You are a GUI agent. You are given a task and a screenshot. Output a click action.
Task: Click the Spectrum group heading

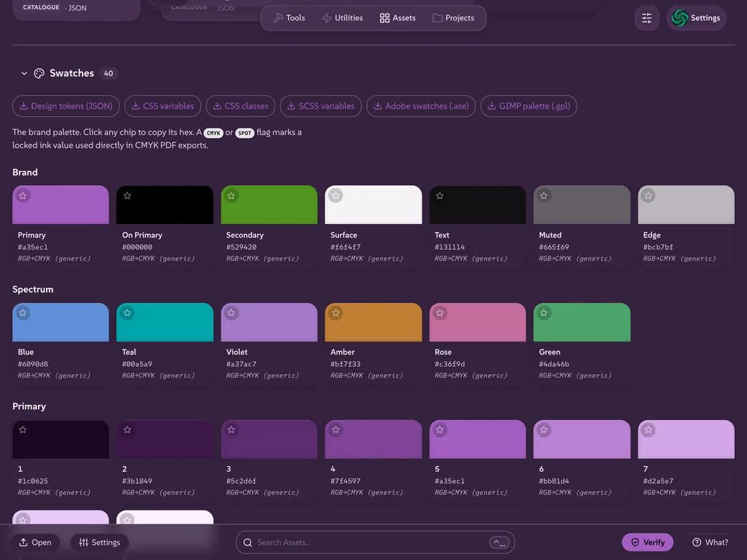click(x=33, y=289)
